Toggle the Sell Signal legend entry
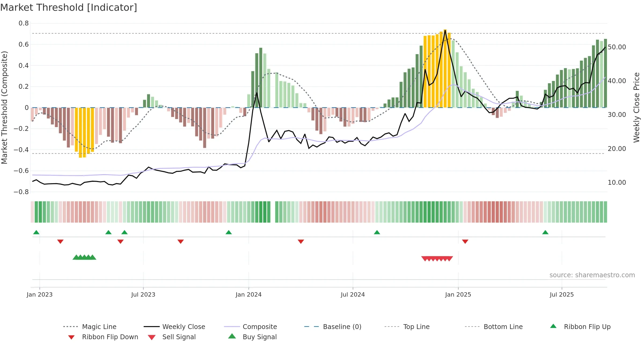Image resolution: width=644 pixels, height=362 pixels. (172, 337)
